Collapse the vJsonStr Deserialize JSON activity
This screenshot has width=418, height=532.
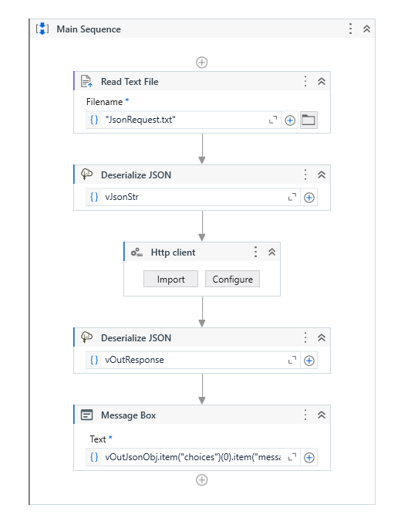pos(322,175)
